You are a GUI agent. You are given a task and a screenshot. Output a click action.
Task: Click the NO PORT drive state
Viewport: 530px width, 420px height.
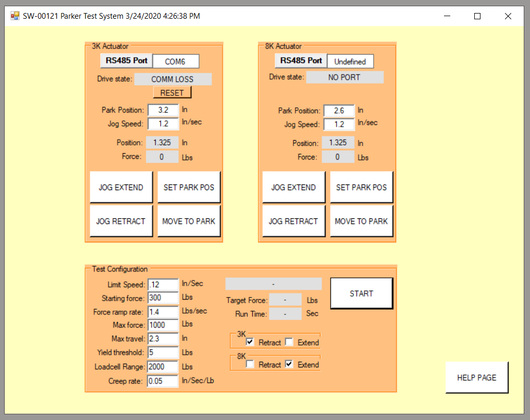[345, 77]
